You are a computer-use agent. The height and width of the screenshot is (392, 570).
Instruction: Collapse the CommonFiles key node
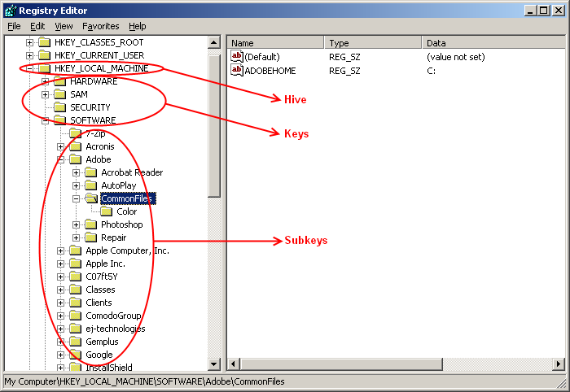click(77, 198)
